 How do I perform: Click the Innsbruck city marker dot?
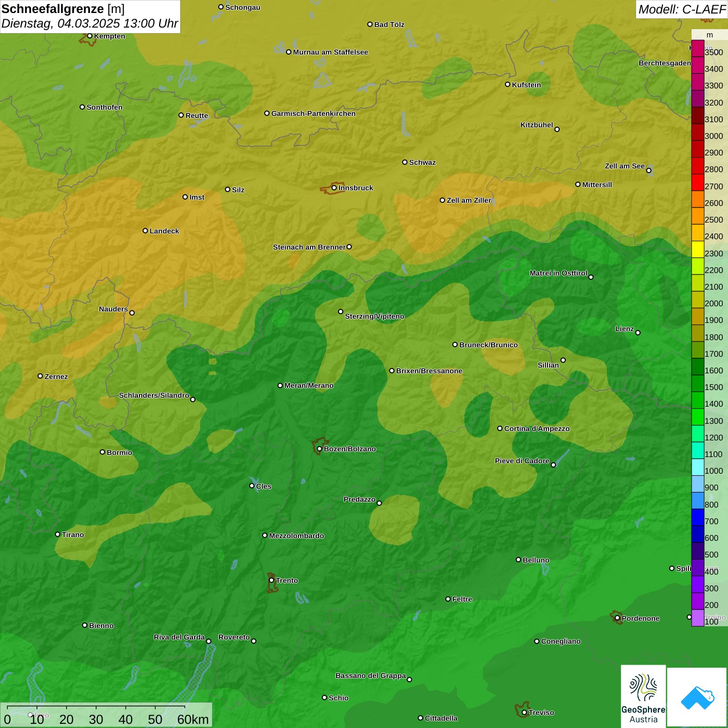334,188
